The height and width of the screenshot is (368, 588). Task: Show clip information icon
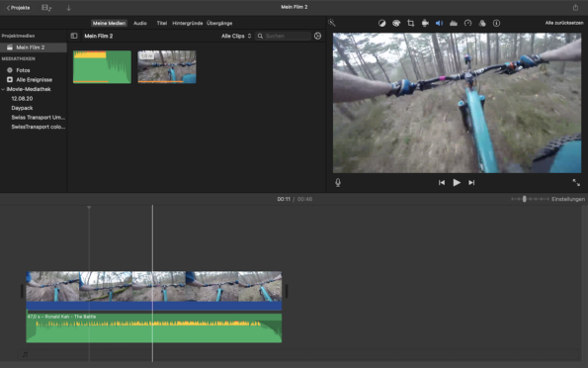click(496, 23)
